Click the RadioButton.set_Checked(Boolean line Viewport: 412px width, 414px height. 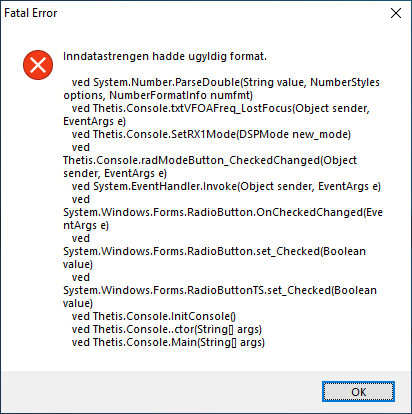tap(214, 251)
